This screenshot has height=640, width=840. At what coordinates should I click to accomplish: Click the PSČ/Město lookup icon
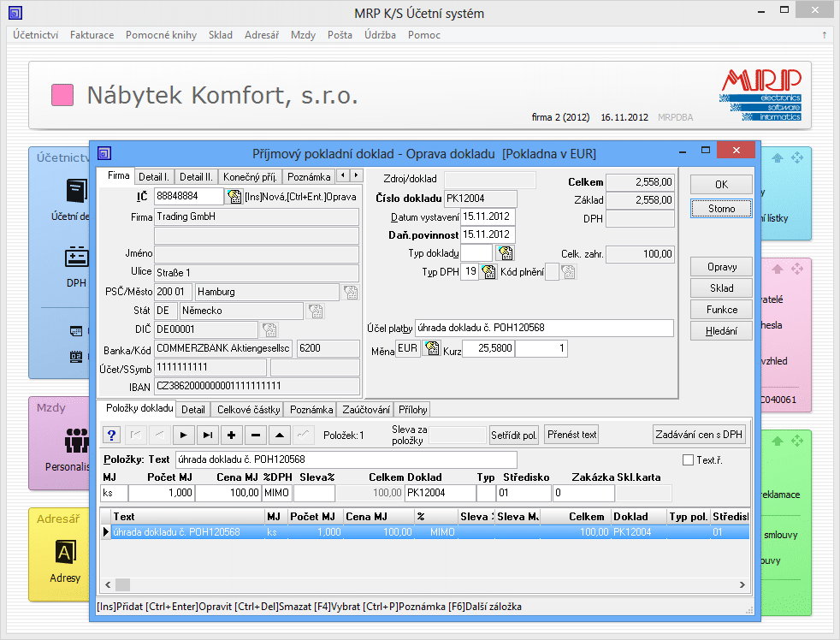(351, 292)
